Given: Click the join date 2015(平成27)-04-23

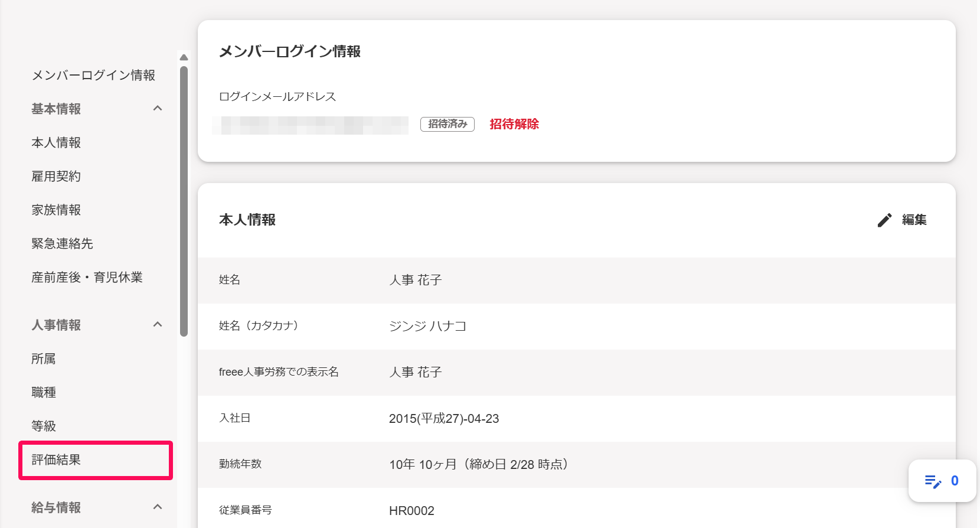Looking at the screenshot, I should (x=444, y=419).
